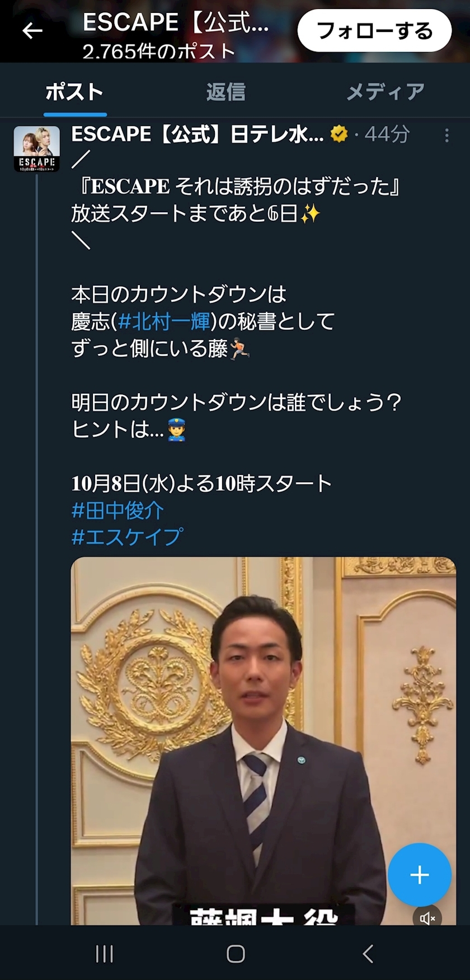The height and width of the screenshot is (980, 470).
Task: Tap the フォローする follow button
Action: 374,31
